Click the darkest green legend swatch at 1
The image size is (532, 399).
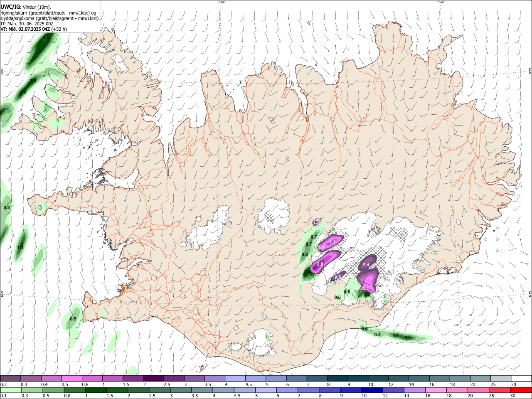(96, 390)
